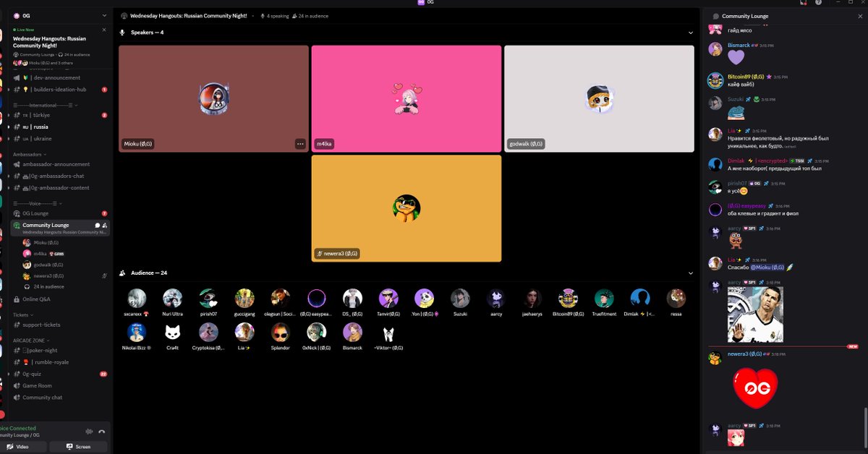
Task: Open more options on Mioku tile
Action: pyautogui.click(x=300, y=144)
